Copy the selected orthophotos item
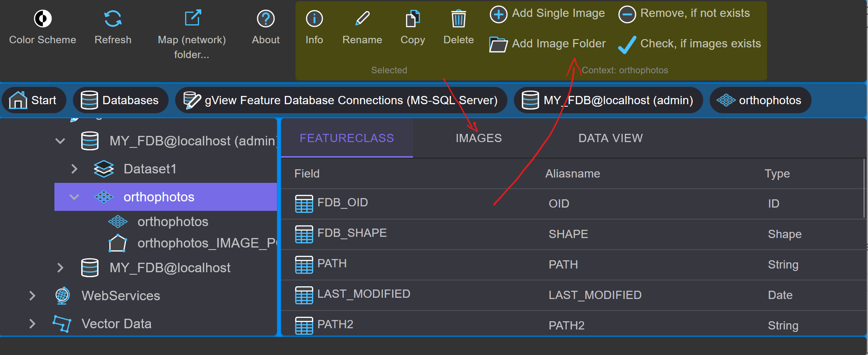The image size is (868, 355). pos(413,19)
